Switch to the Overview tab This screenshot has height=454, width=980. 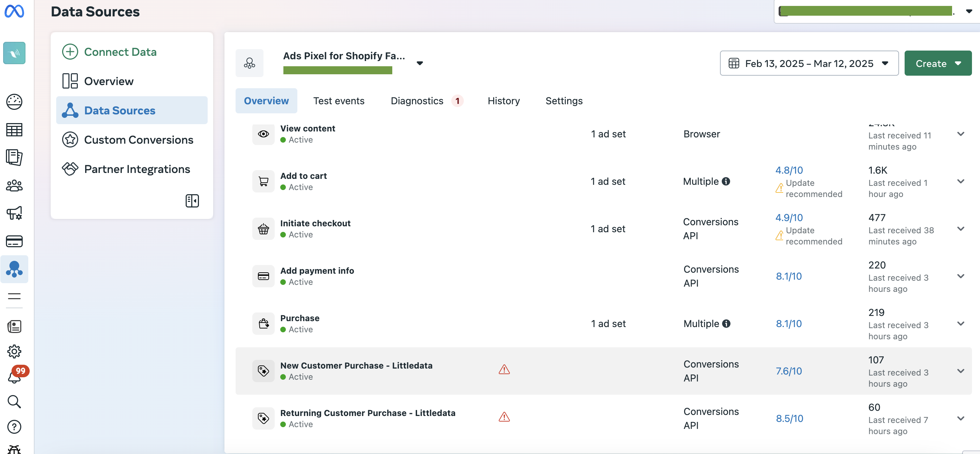266,101
